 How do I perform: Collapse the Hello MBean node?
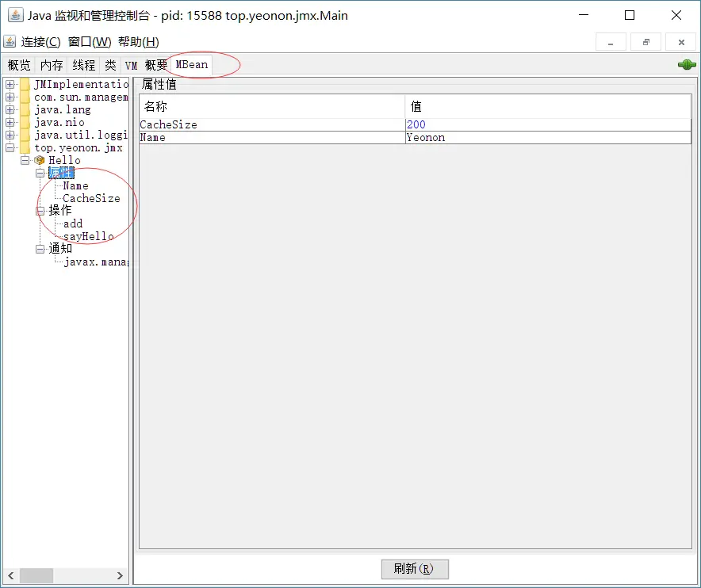click(x=25, y=160)
